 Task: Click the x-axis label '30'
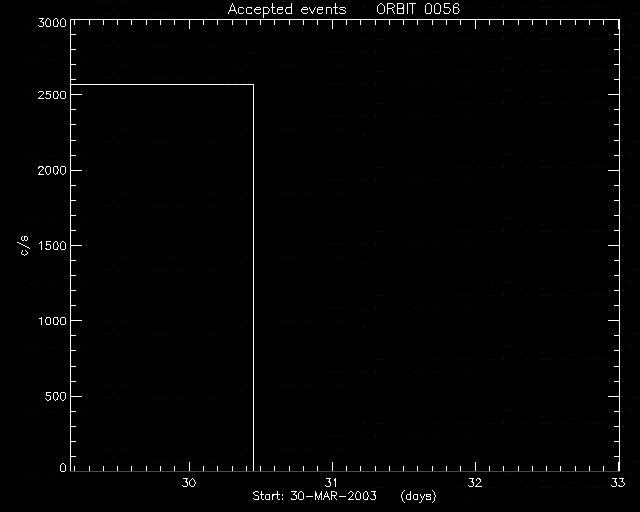(x=189, y=483)
